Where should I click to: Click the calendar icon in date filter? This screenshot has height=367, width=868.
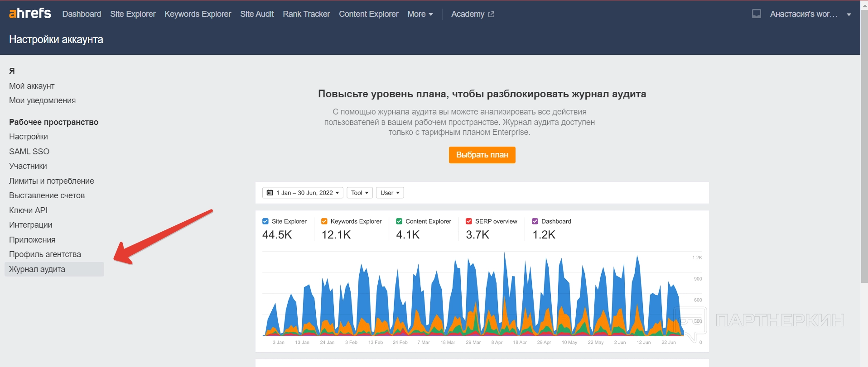[270, 193]
